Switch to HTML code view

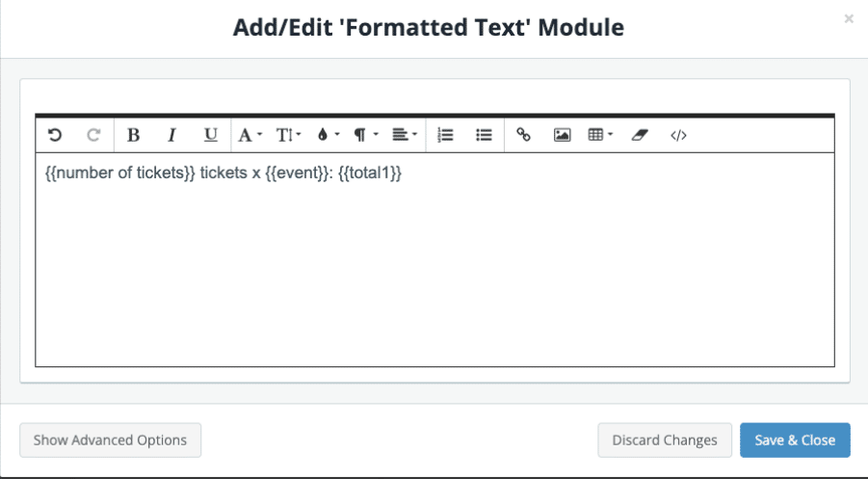click(x=678, y=135)
